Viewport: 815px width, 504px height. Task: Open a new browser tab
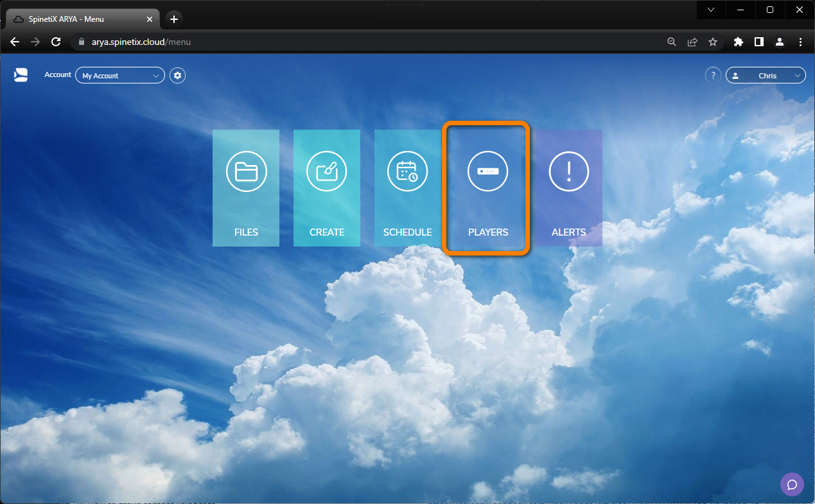coord(173,19)
